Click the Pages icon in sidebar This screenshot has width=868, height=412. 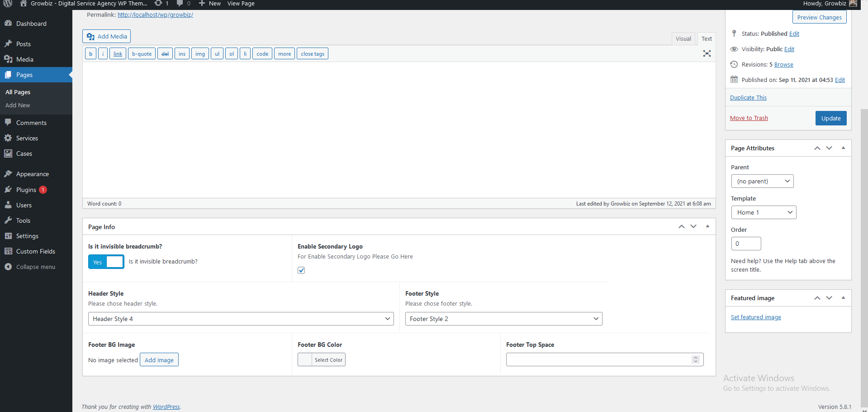[8, 74]
